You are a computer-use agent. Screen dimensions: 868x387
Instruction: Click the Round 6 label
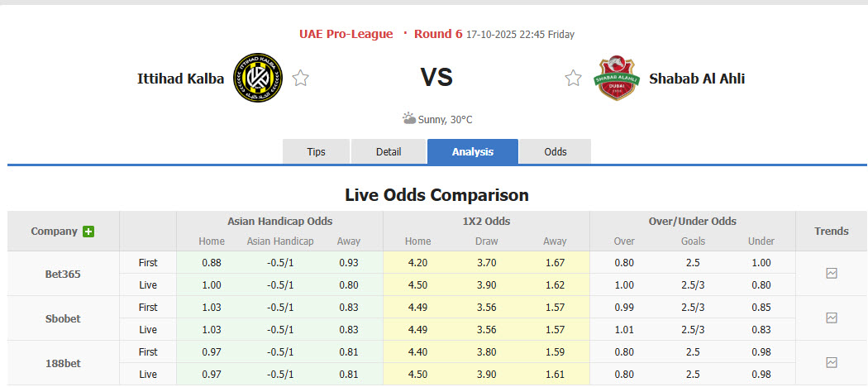438,34
